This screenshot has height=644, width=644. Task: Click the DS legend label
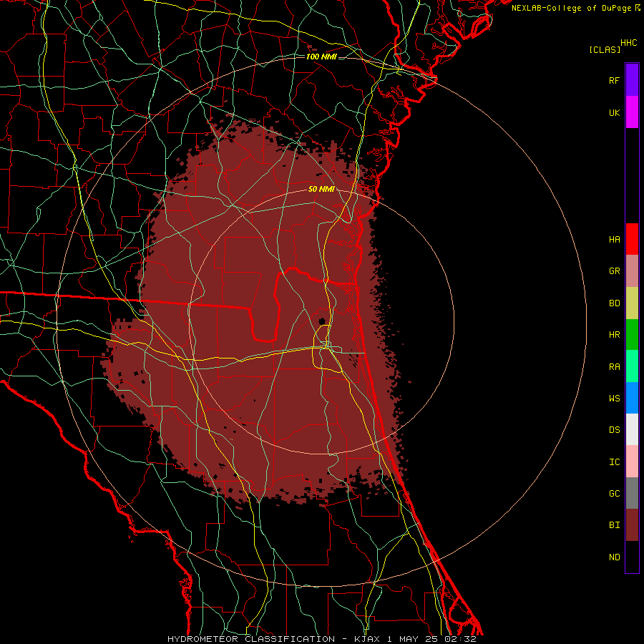point(614,430)
